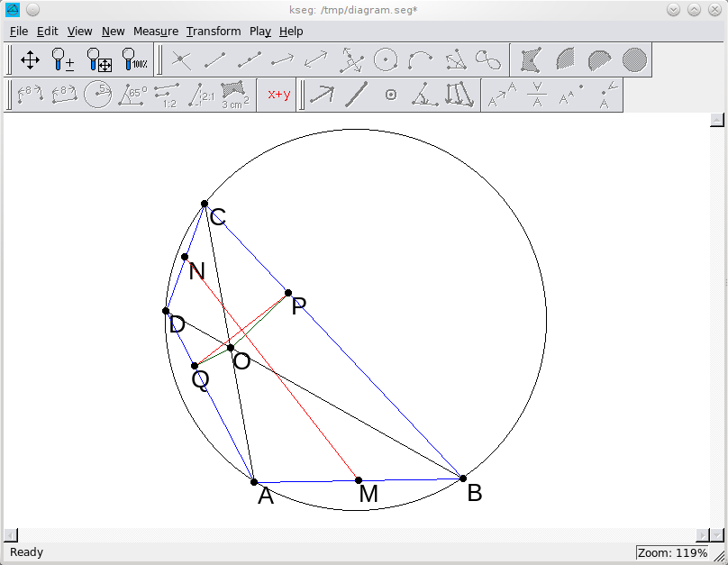Create intersection point tool

181,60
